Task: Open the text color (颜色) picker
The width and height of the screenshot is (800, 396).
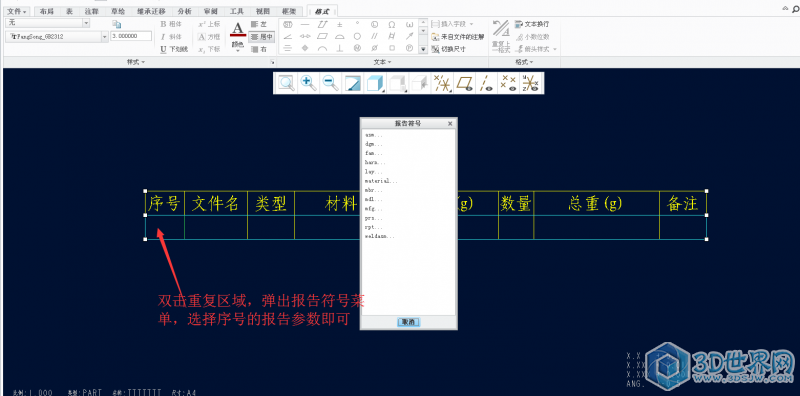Action: pyautogui.click(x=237, y=36)
